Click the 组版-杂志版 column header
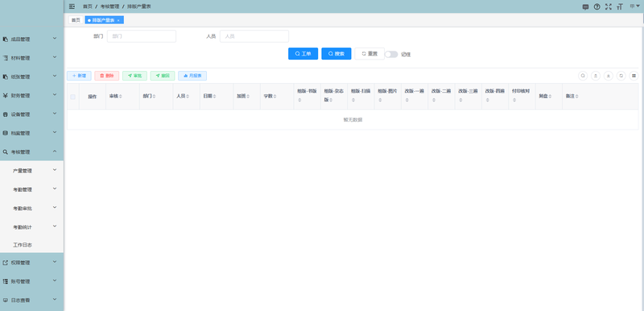 click(x=334, y=97)
